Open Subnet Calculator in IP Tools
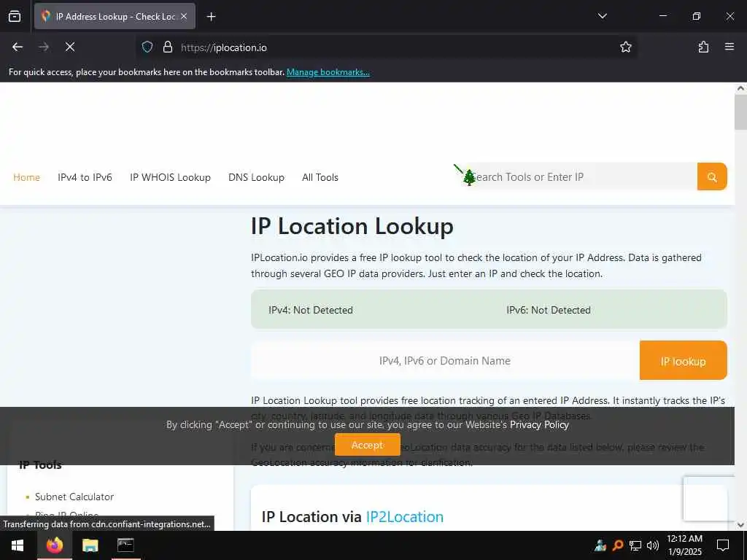 tap(74, 497)
